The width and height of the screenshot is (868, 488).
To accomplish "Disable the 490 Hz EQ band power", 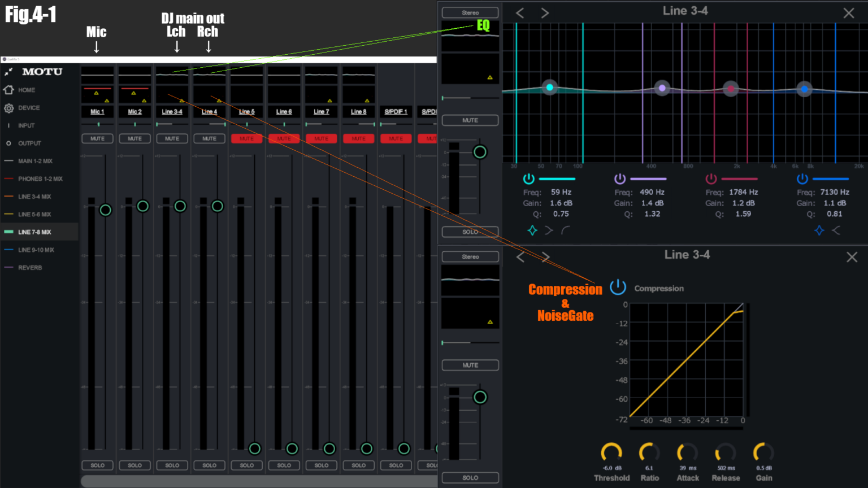I will (x=620, y=179).
